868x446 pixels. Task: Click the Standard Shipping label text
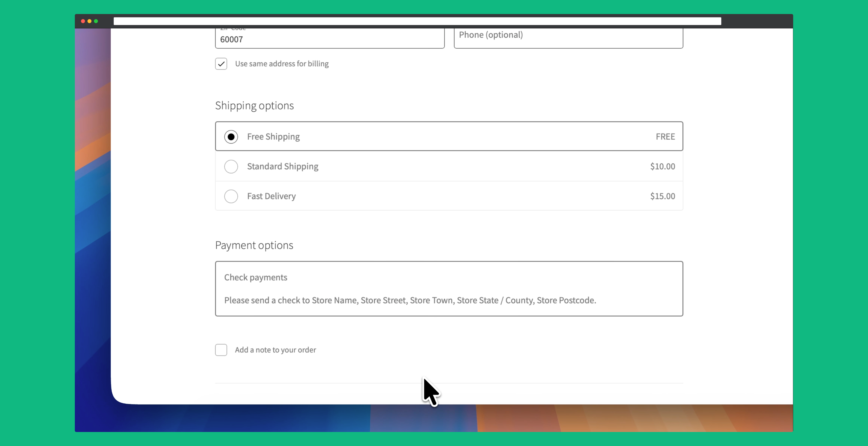coord(282,166)
